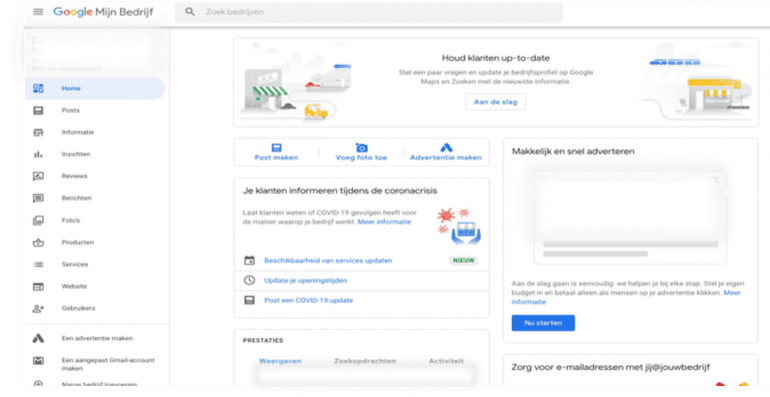Open Foto's in the sidebar
This screenshot has height=397, width=770.
tap(95, 220)
